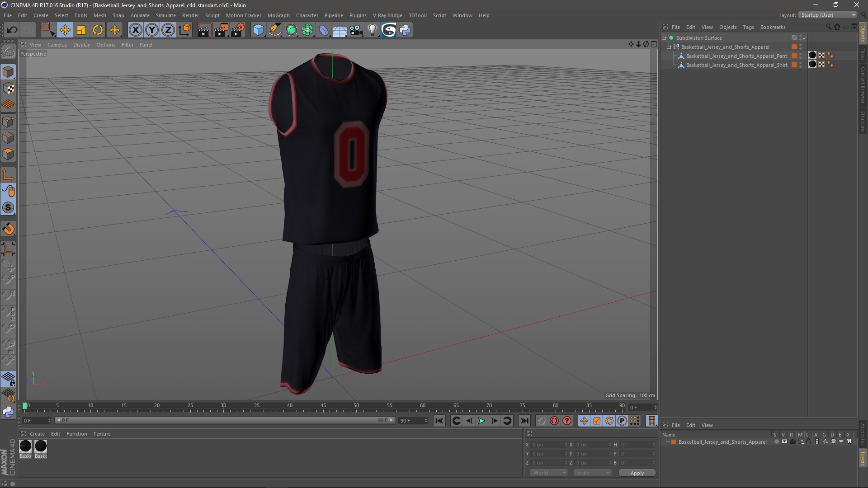Screen dimensions: 868x488
Task: Click the Undo arrow icon
Action: [x=12, y=30]
